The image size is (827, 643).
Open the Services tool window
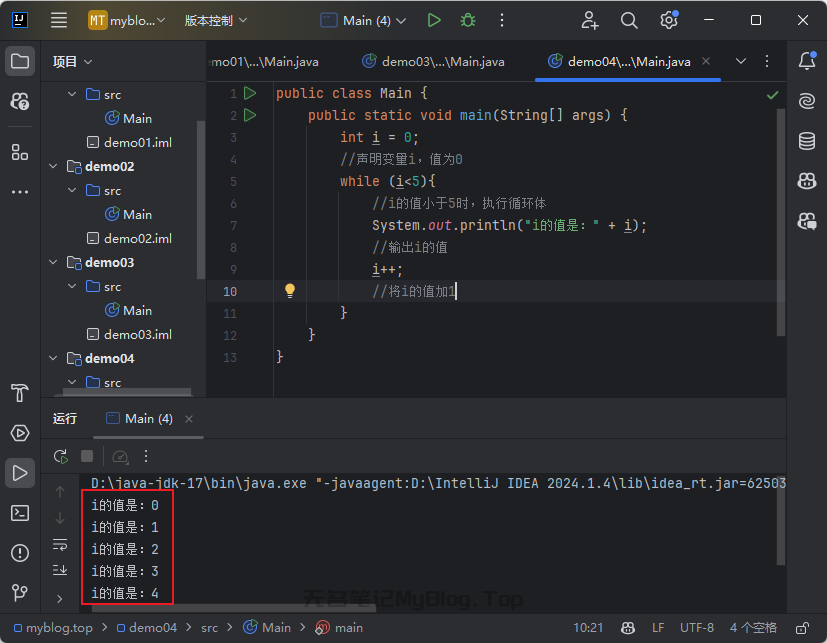[x=20, y=433]
